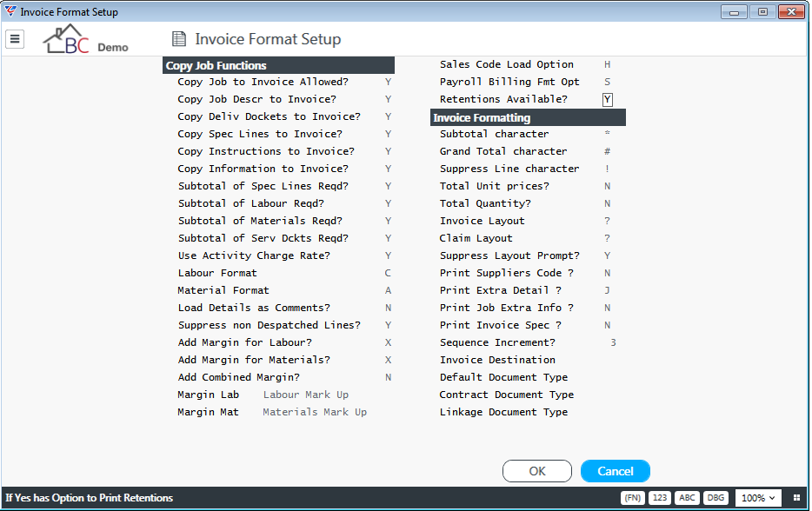
Task: Select the Retentions Available Y field
Action: [608, 99]
